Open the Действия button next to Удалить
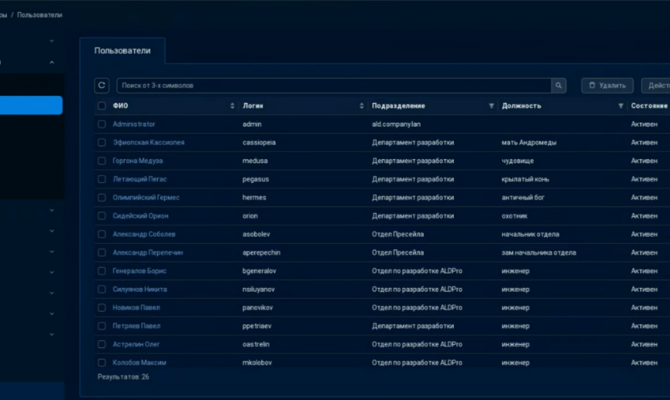This screenshot has width=670, height=400. click(x=656, y=85)
